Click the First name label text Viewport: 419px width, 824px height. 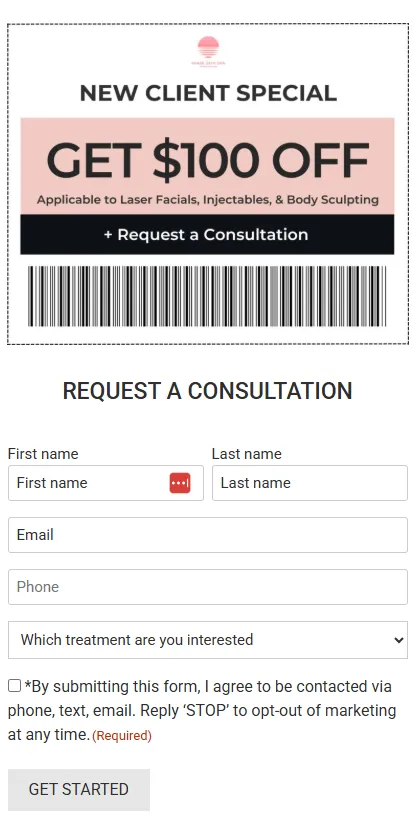(x=43, y=454)
